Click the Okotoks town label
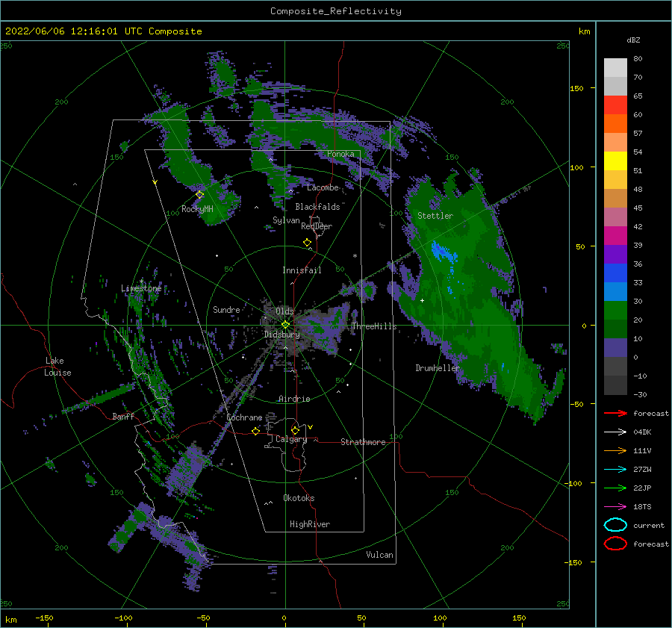Image resolution: width=672 pixels, height=628 pixels. pyautogui.click(x=299, y=498)
